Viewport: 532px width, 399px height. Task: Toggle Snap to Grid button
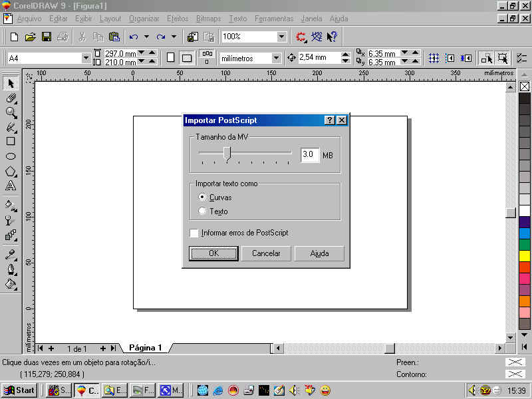(434, 58)
